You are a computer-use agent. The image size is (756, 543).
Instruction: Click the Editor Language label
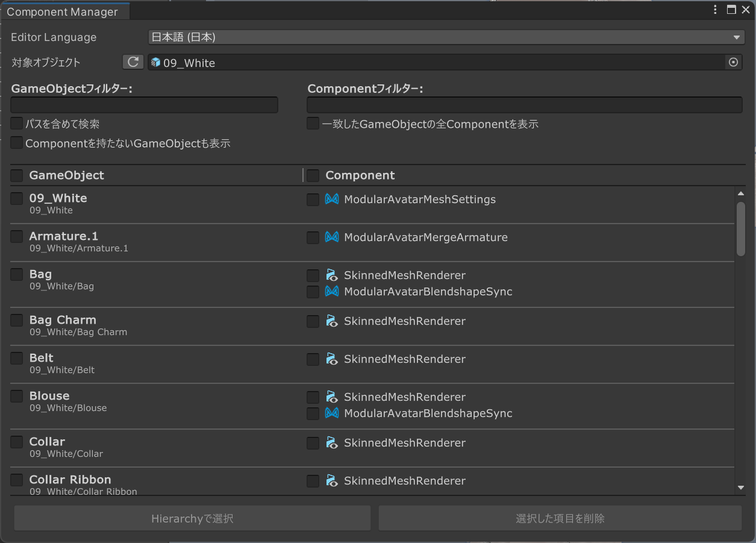coord(54,37)
